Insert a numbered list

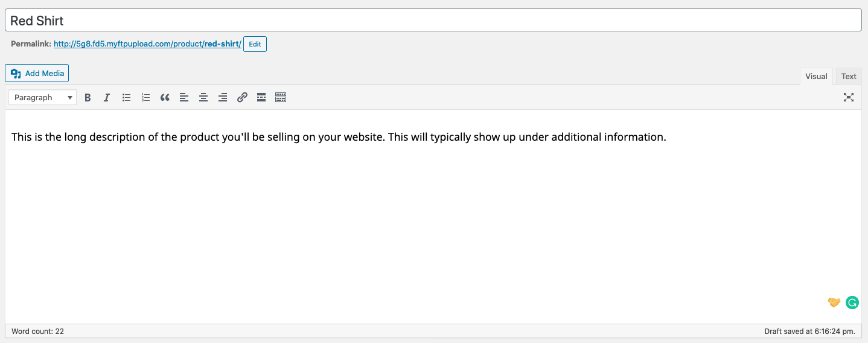click(x=145, y=97)
